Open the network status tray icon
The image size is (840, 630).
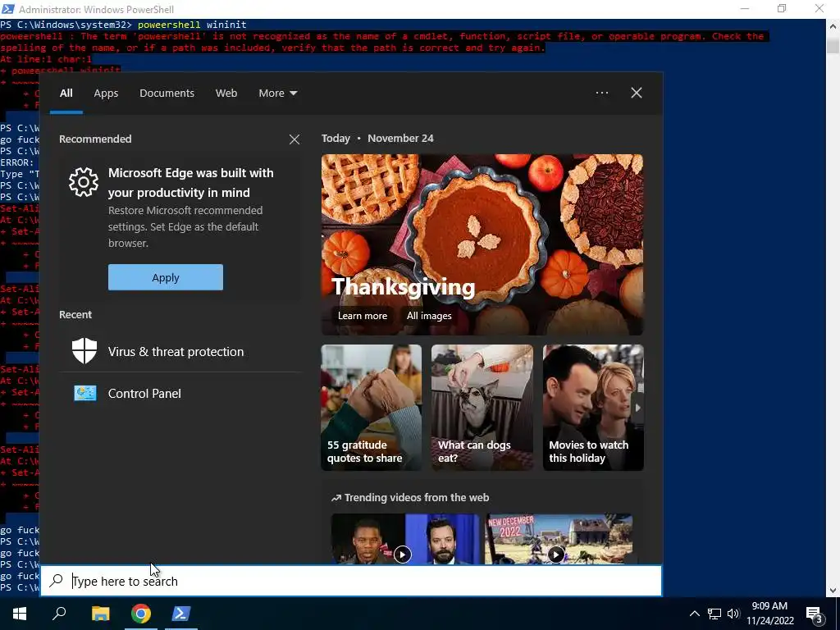pyautogui.click(x=714, y=614)
